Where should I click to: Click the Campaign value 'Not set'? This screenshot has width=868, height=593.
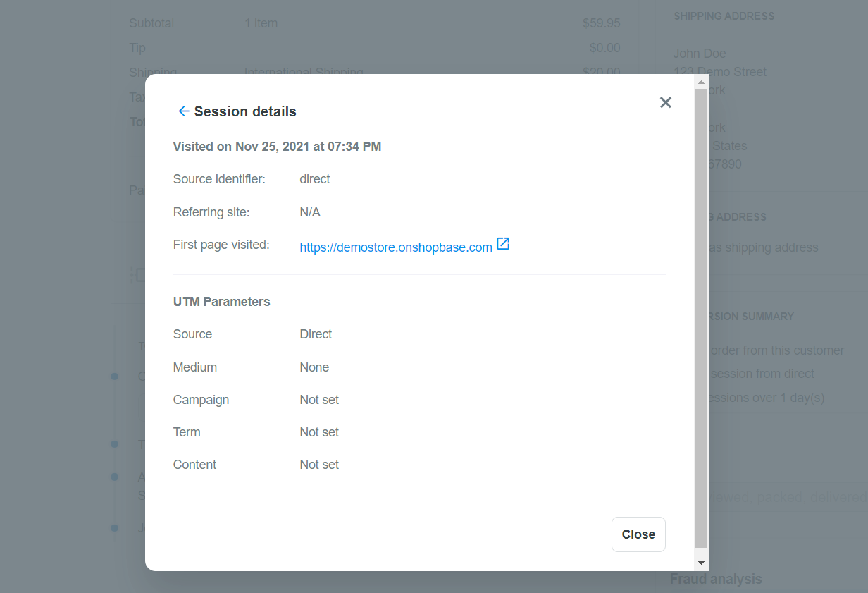click(319, 400)
